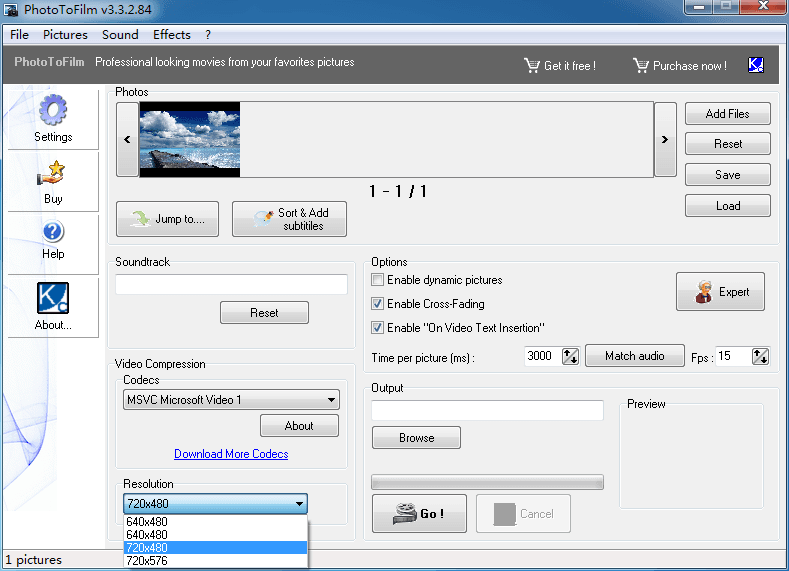Open the Codecs dropdown list
This screenshot has height=571, width=789.
[331, 400]
